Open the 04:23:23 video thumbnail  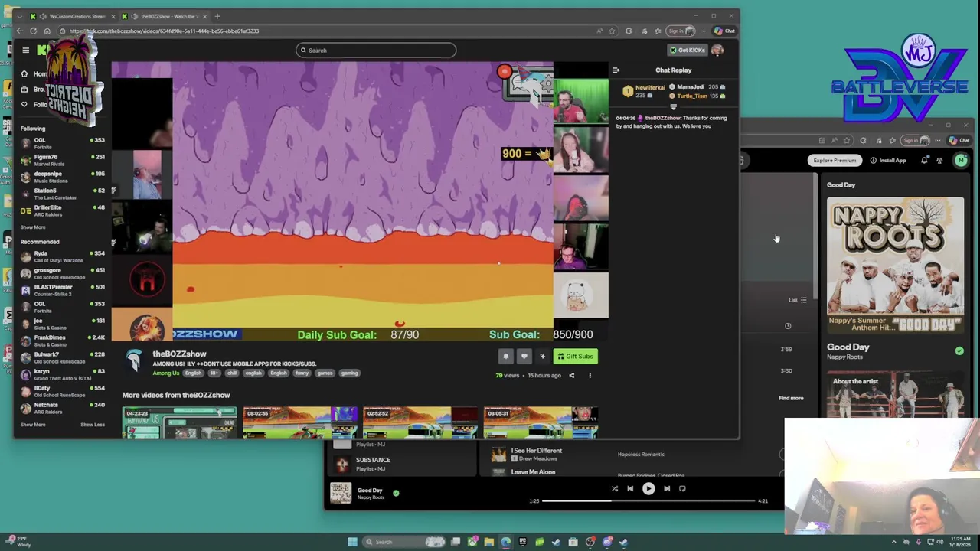click(179, 422)
